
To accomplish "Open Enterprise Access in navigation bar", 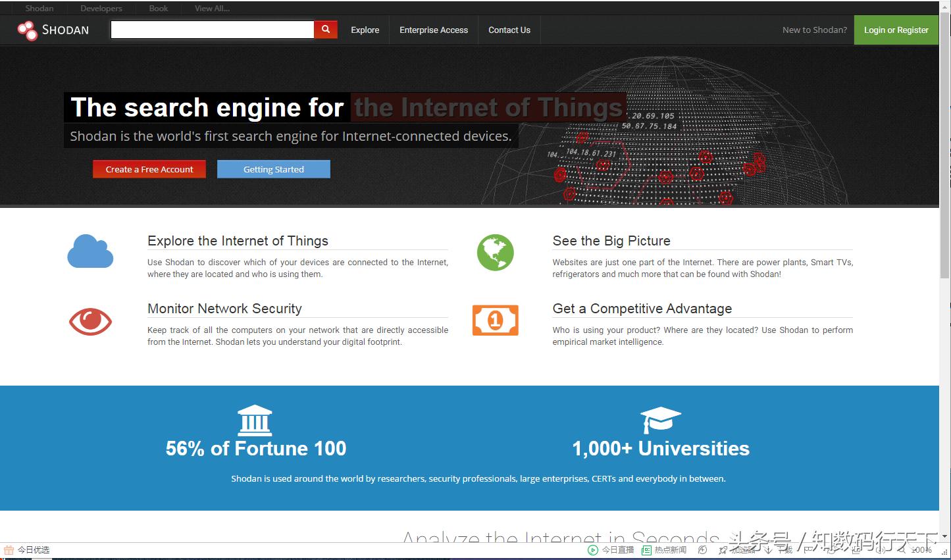I will click(x=434, y=30).
